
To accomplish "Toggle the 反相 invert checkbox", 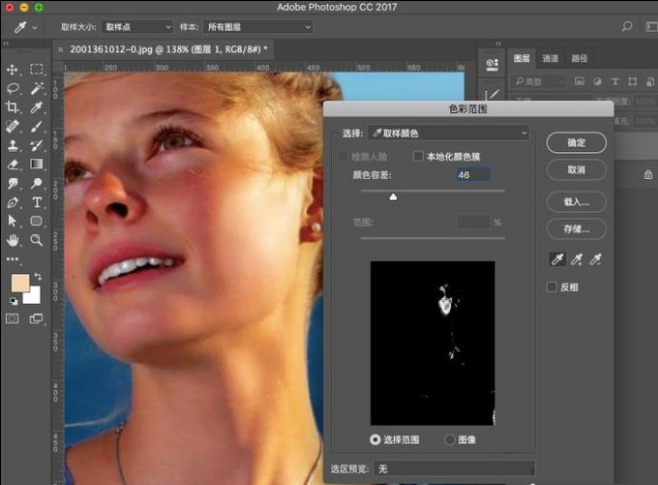I will click(x=552, y=287).
